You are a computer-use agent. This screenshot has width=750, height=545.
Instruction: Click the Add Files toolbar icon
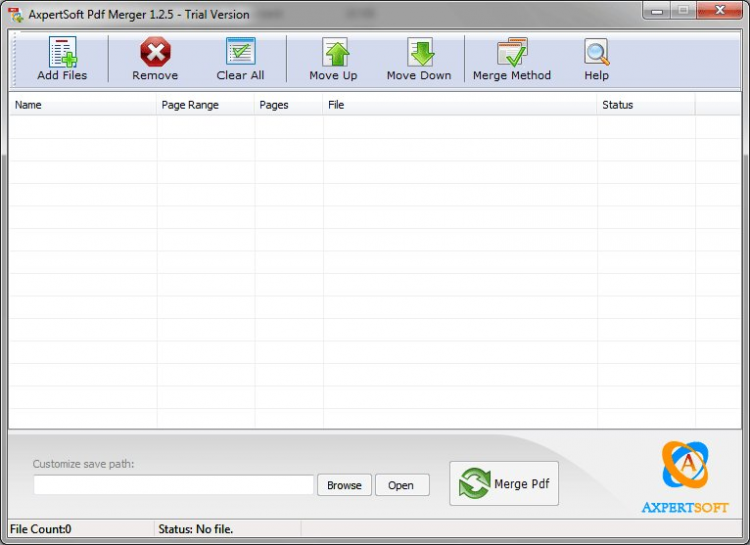(63, 52)
